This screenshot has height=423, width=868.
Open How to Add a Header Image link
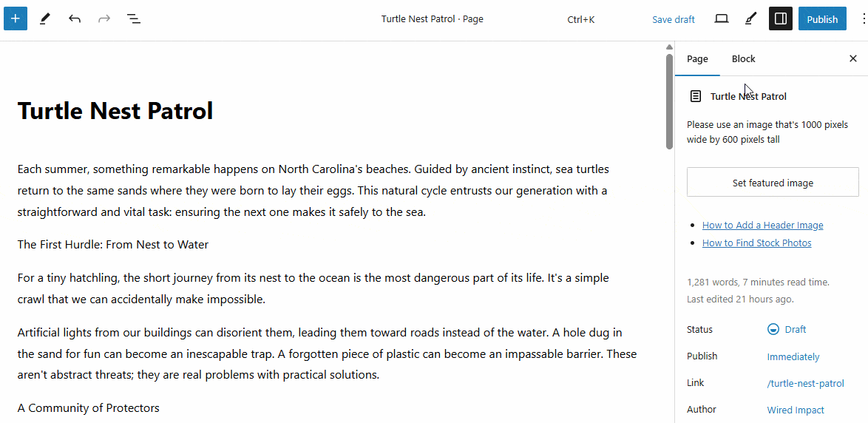pos(763,225)
